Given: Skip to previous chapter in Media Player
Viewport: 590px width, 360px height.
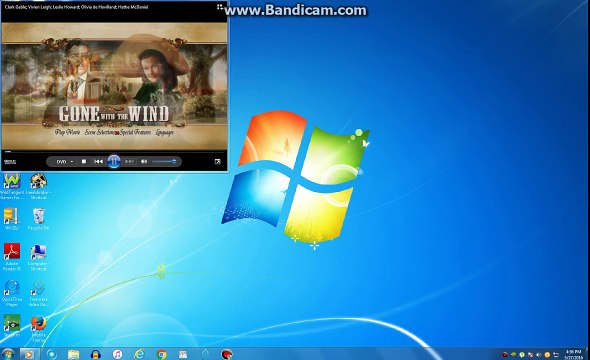Looking at the screenshot, I should coord(99,161).
